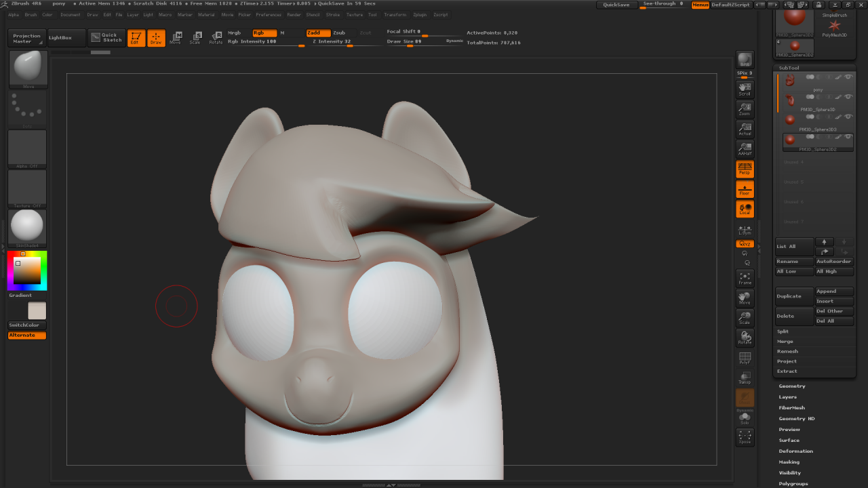
Task: Toggle the Floor grid
Action: [745, 189]
